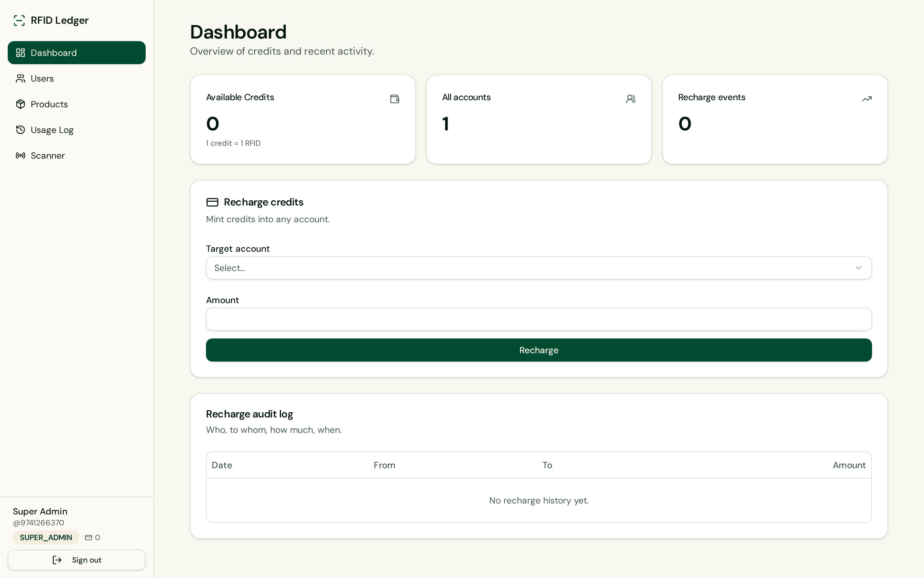Click the Dashboard page heading
924x578 pixels.
click(x=238, y=32)
